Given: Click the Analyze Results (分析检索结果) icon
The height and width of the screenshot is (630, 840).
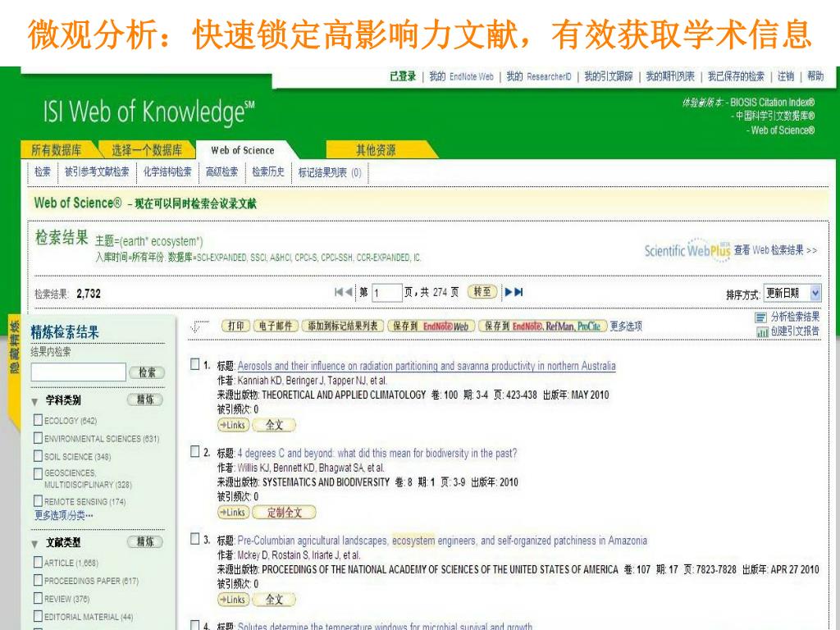Looking at the screenshot, I should coord(760,317).
